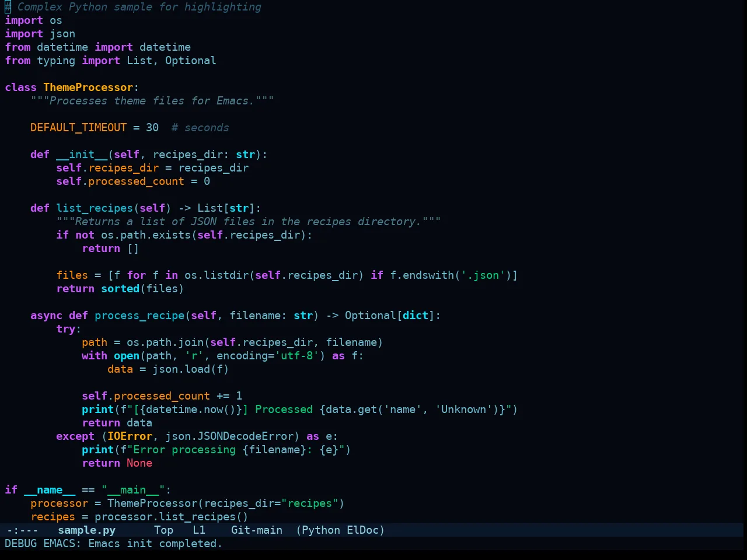Click the Git-main branch indicator
This screenshot has height=560, width=747.
point(256,530)
